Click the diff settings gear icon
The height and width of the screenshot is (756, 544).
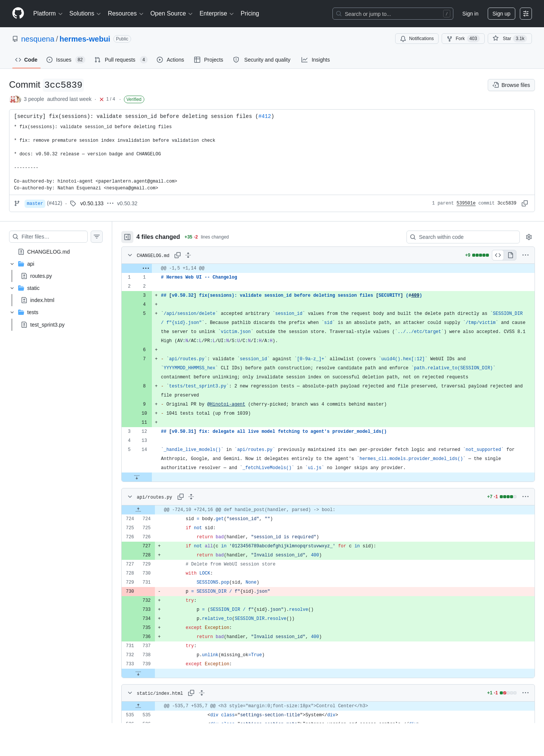pos(529,237)
